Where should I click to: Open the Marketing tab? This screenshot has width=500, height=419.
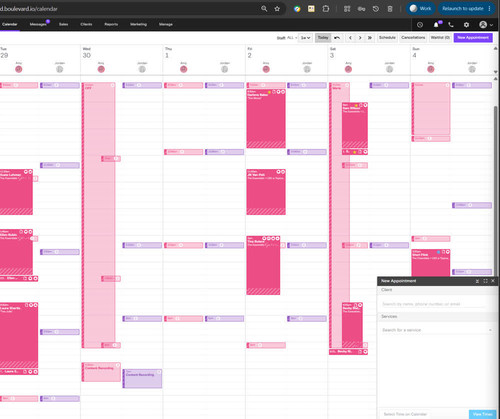138,24
